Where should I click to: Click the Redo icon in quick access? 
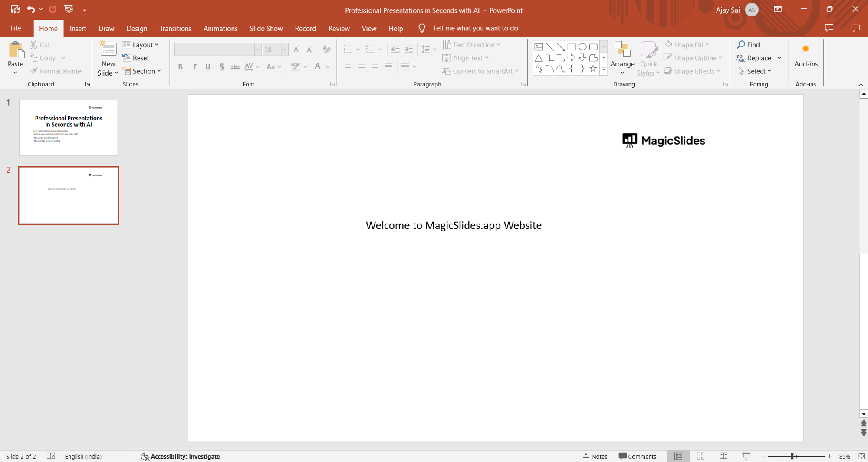coord(53,9)
